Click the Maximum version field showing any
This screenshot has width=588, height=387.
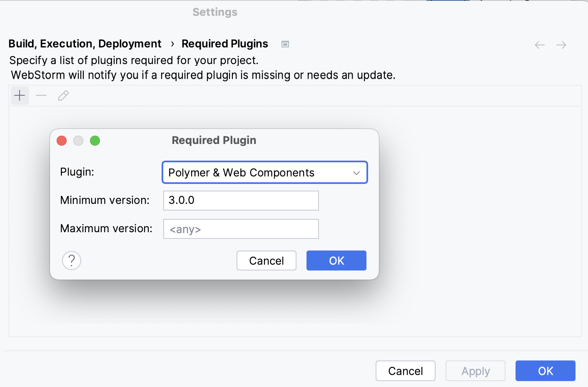click(241, 229)
